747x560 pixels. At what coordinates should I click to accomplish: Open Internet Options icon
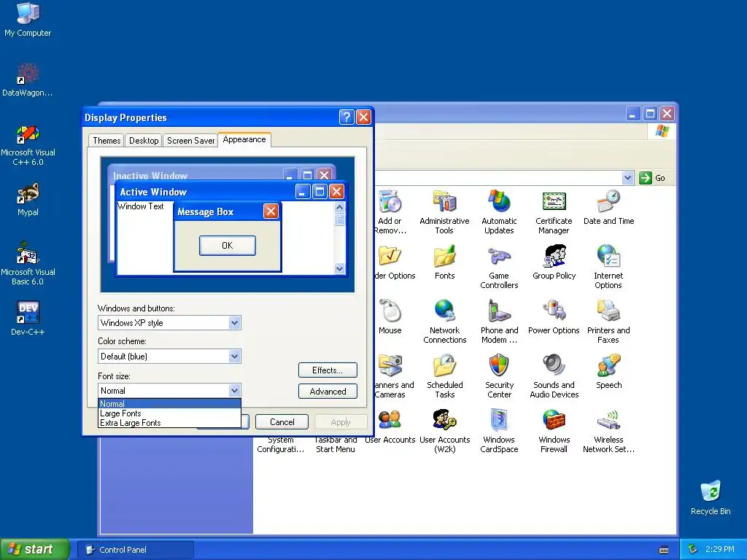[x=608, y=267]
